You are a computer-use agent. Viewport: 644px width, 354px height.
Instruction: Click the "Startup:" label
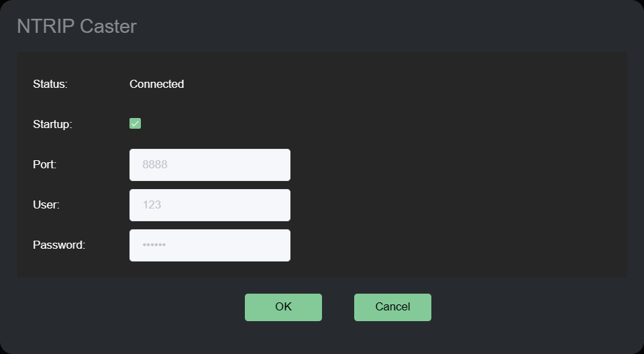click(x=52, y=124)
